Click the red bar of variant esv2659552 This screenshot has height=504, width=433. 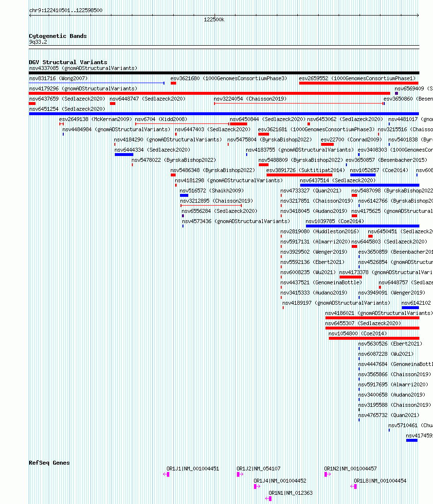pyautogui.click(x=359, y=83)
